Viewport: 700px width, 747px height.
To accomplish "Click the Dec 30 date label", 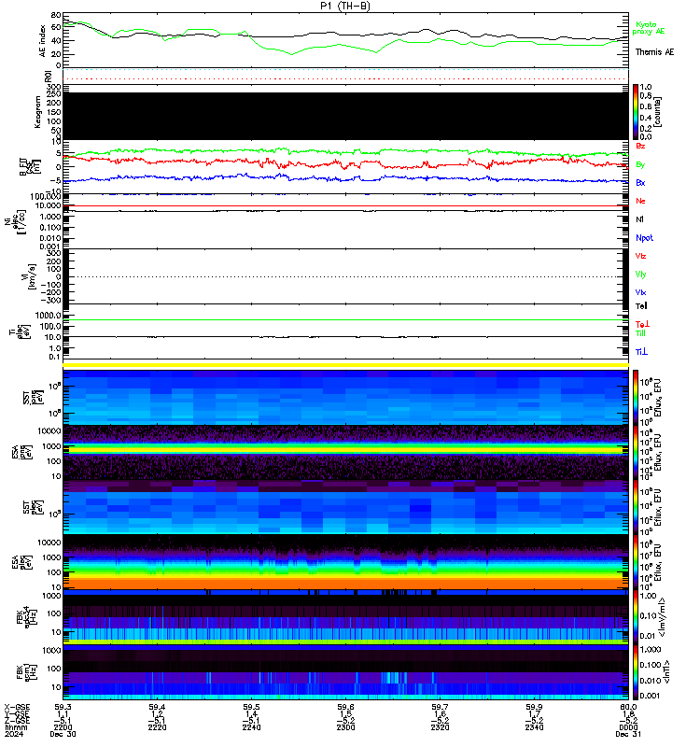I will (x=63, y=734).
